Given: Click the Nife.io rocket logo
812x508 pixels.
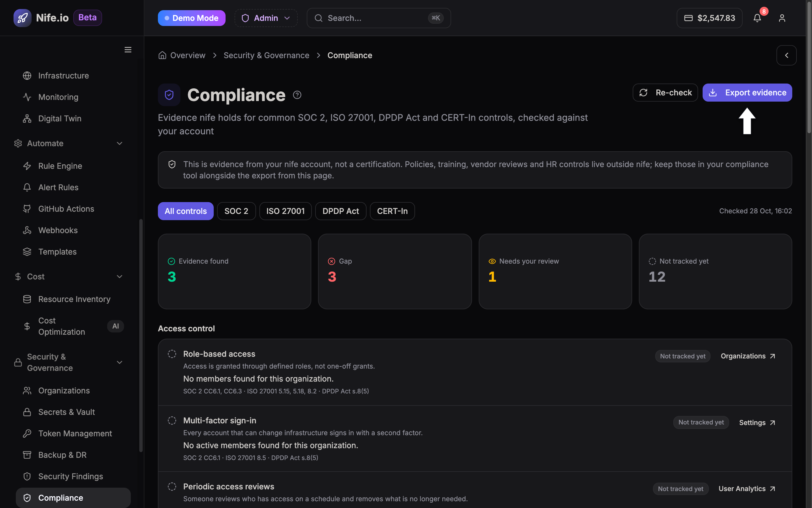Looking at the screenshot, I should pos(22,18).
